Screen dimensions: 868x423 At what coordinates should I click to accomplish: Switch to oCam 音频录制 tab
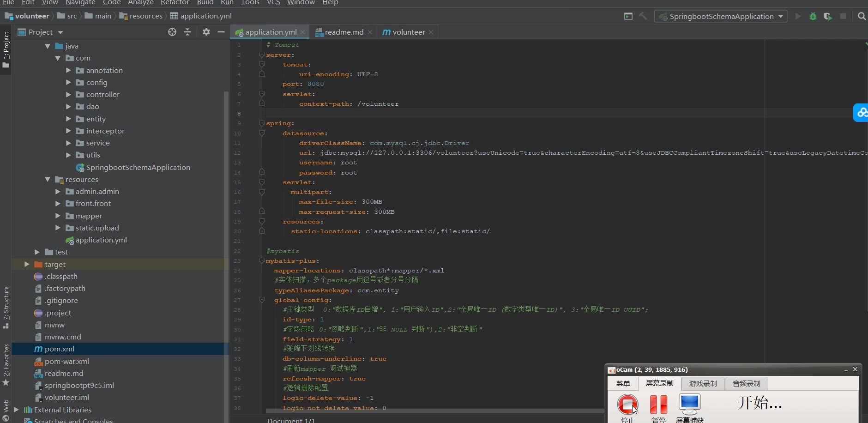pos(746,383)
